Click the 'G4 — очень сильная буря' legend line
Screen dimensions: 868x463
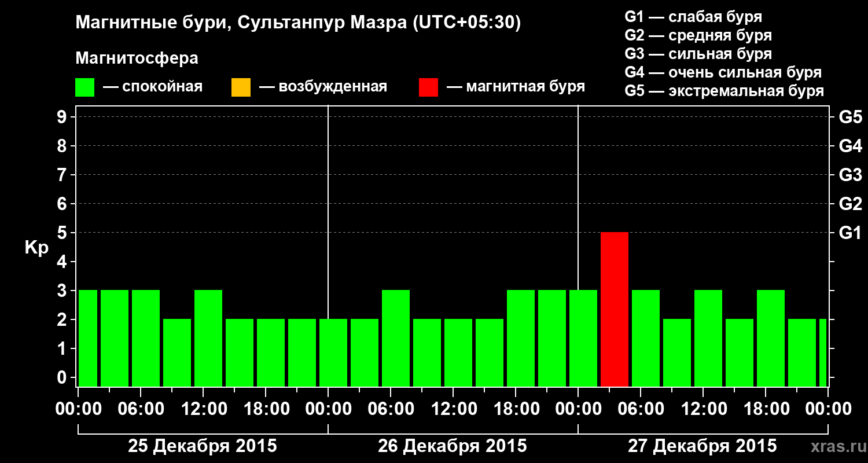click(723, 72)
